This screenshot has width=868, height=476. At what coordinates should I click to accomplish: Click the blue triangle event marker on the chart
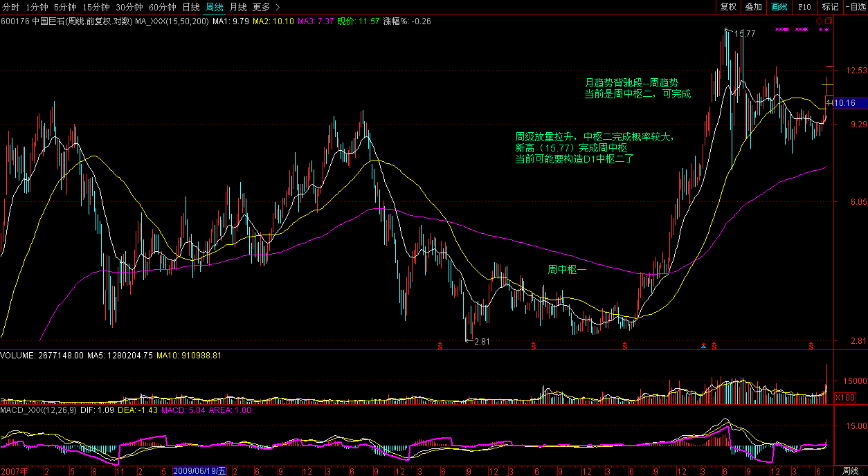pyautogui.click(x=704, y=344)
